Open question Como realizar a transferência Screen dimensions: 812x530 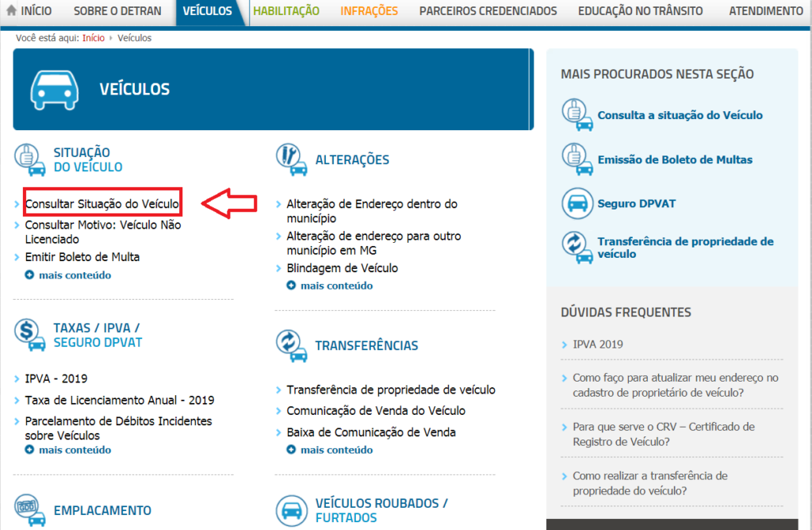[650, 483]
